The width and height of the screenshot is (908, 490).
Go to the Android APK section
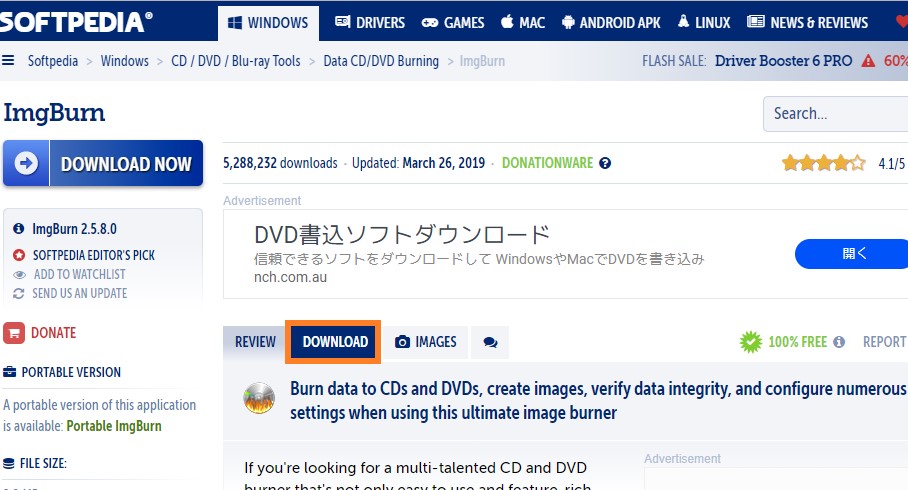click(612, 23)
